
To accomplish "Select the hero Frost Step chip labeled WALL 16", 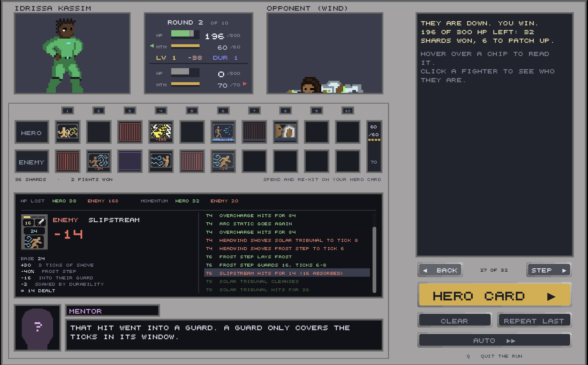I will click(x=223, y=132).
